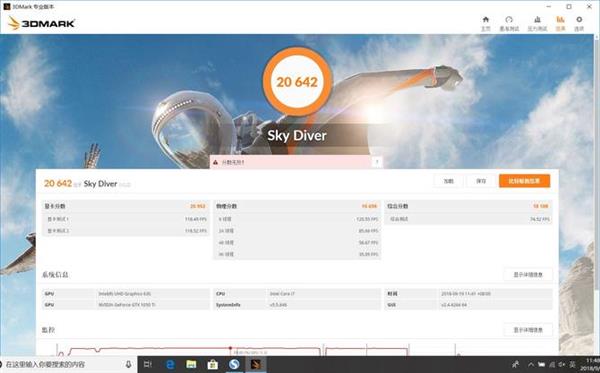Screen dimensions: 600x373
Task: Show detailed system information button
Action: 528,275
